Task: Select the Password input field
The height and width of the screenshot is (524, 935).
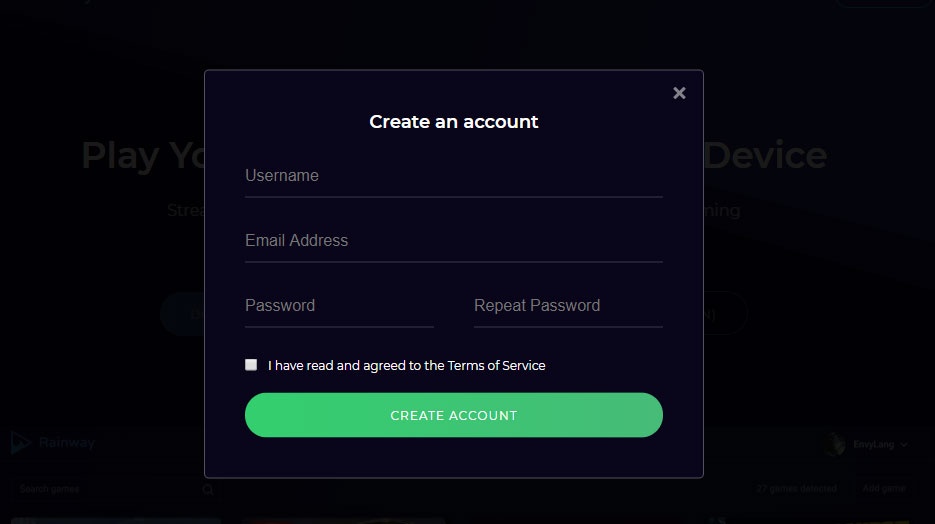Action: pos(339,306)
